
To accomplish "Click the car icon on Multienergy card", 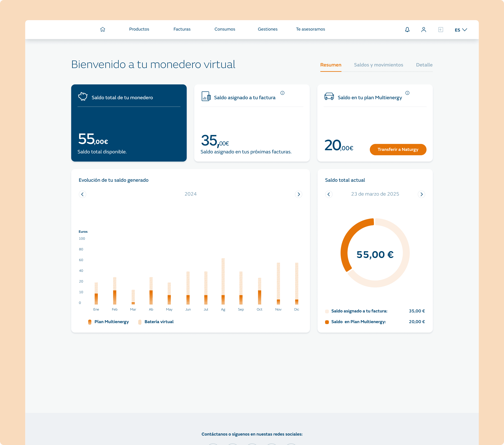I will tap(329, 96).
